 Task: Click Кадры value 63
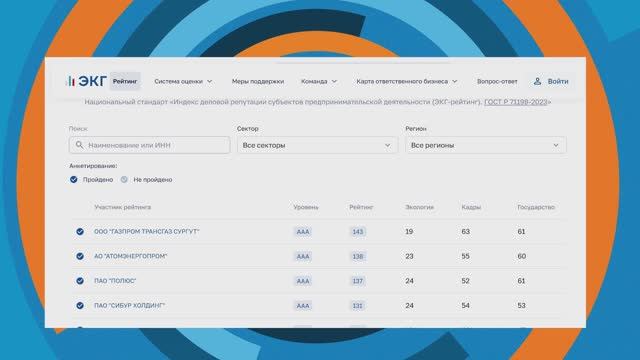pyautogui.click(x=465, y=231)
